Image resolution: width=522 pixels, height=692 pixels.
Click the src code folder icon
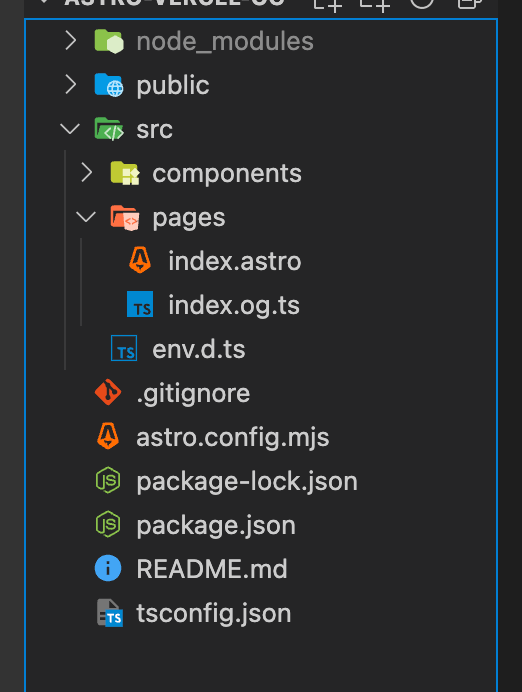[109, 129]
